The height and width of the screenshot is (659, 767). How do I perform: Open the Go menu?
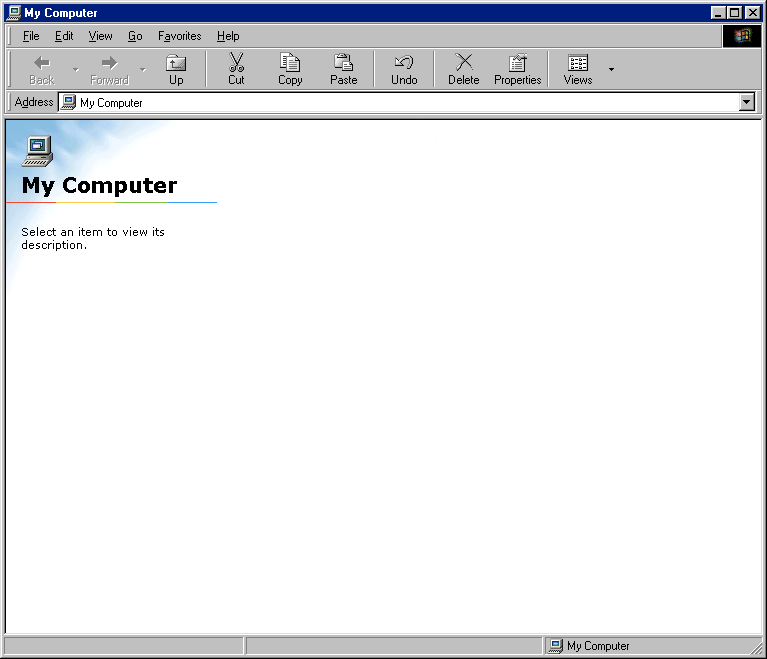coord(135,36)
